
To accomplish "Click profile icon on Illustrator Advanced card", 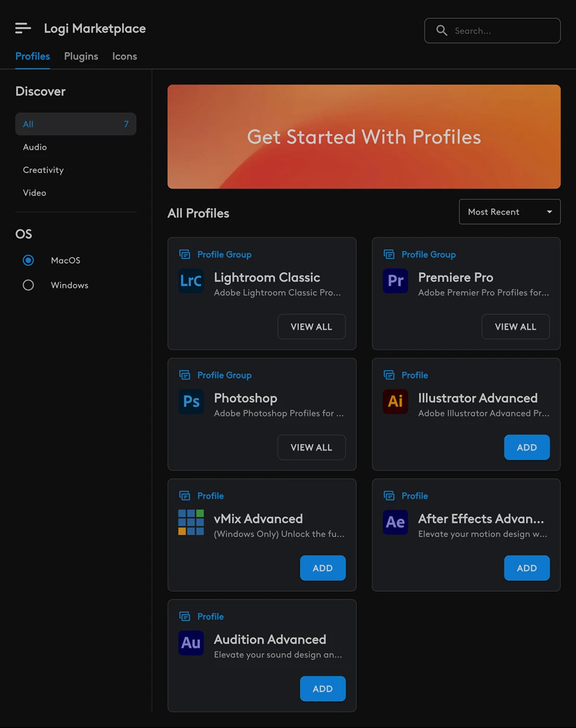I will [389, 375].
